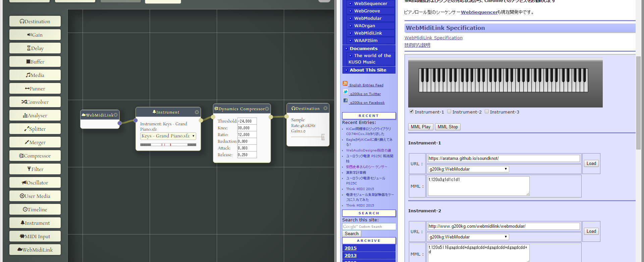Click the compressor Threshold value field
Screen dimensions: 644x262
coord(247,121)
